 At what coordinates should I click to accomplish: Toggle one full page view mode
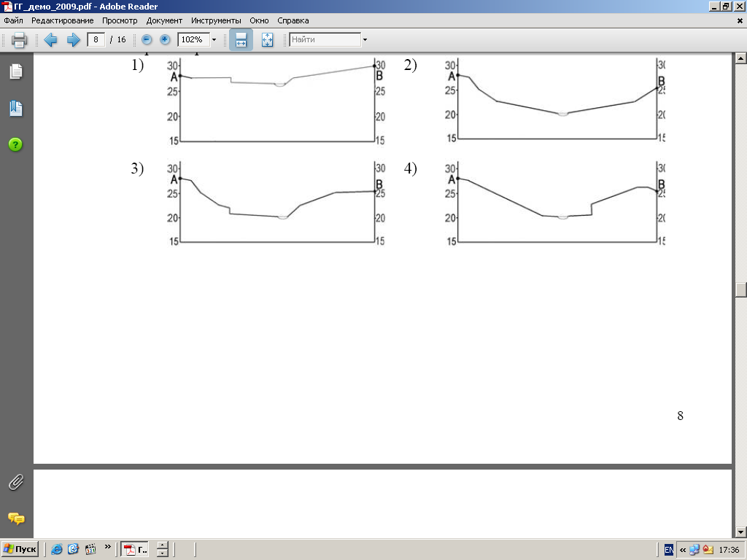click(267, 39)
